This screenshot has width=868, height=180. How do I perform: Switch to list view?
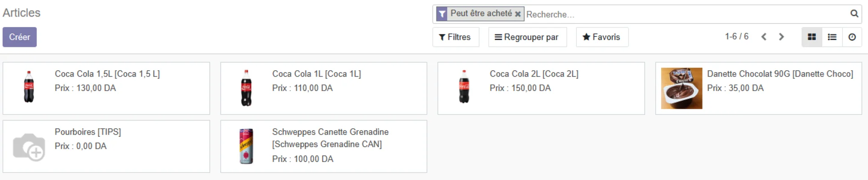tap(832, 37)
